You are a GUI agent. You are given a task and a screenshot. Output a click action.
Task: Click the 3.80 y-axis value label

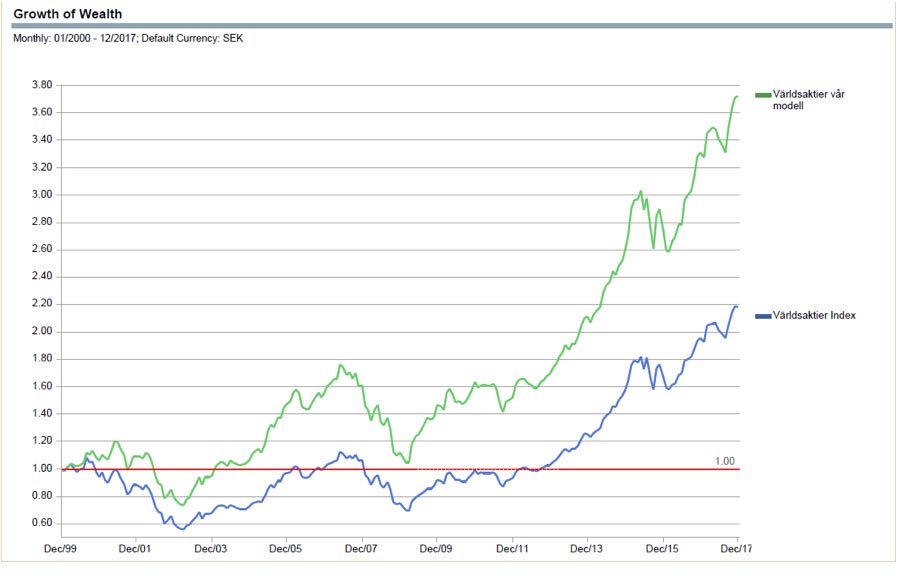(42, 85)
